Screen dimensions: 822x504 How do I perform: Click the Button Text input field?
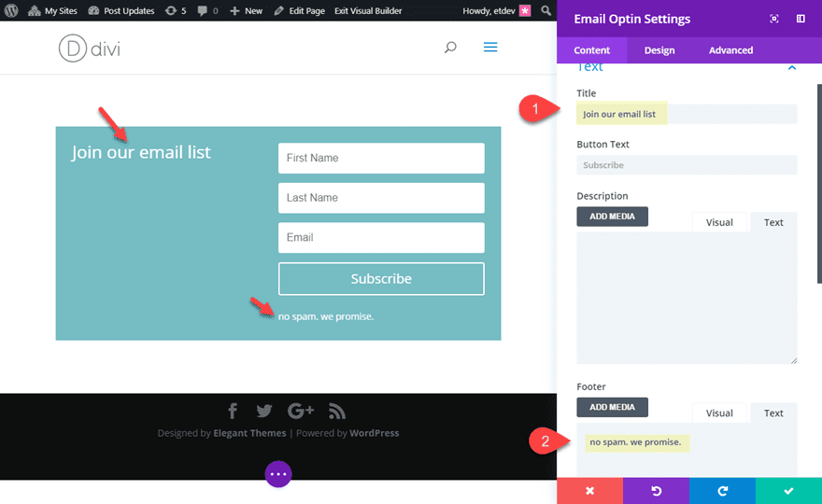pos(687,165)
